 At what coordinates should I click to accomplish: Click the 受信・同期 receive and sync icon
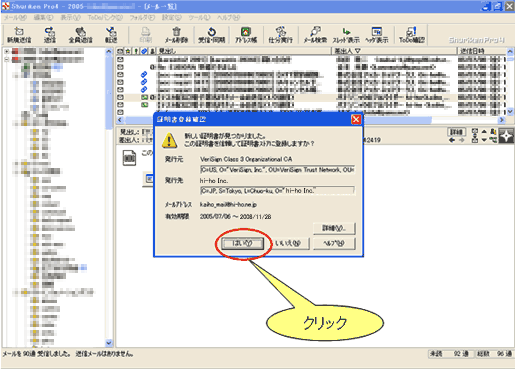coord(211,35)
